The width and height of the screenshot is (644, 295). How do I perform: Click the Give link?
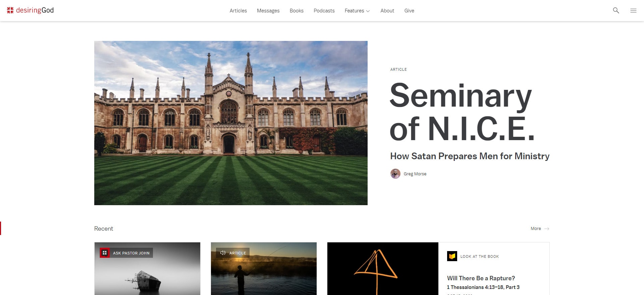[409, 11]
